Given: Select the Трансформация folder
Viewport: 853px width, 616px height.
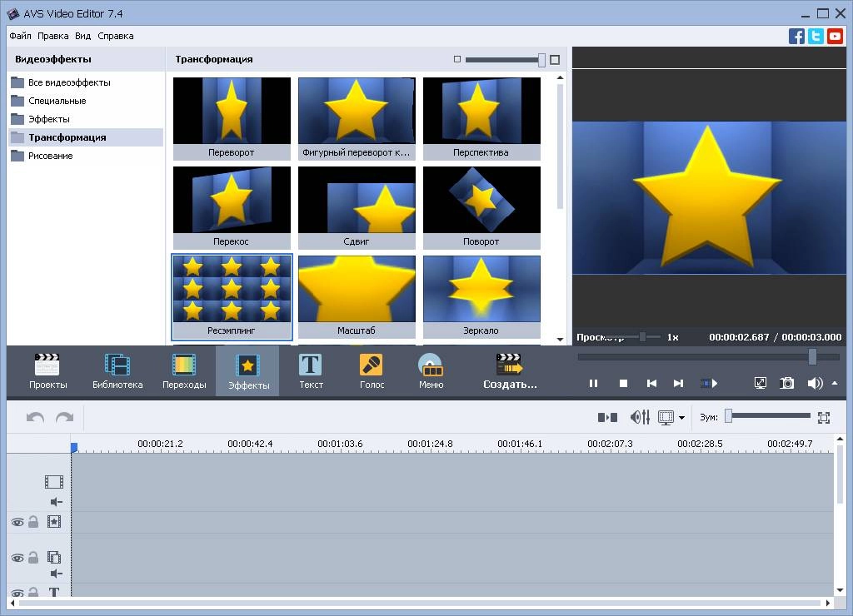Looking at the screenshot, I should pyautogui.click(x=86, y=137).
